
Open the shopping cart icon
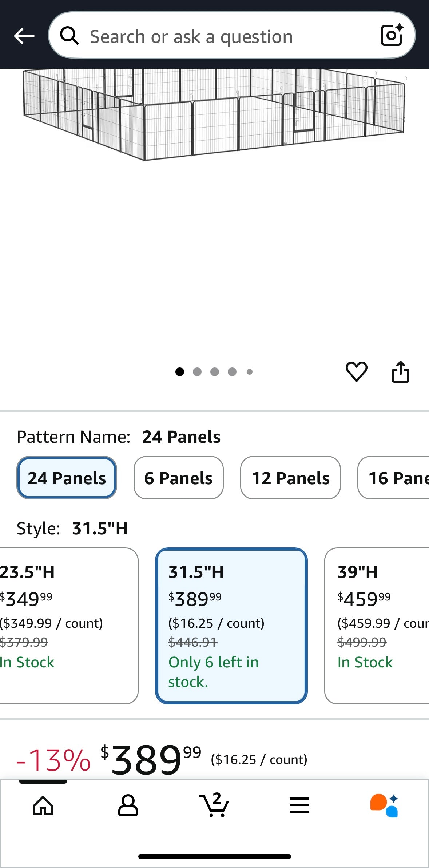tap(214, 804)
